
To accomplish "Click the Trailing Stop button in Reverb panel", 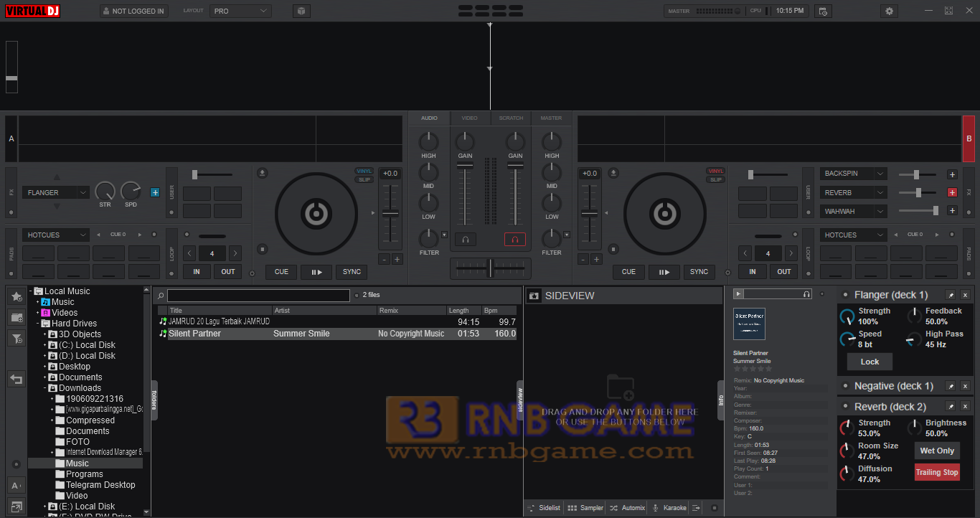I will [x=937, y=472].
